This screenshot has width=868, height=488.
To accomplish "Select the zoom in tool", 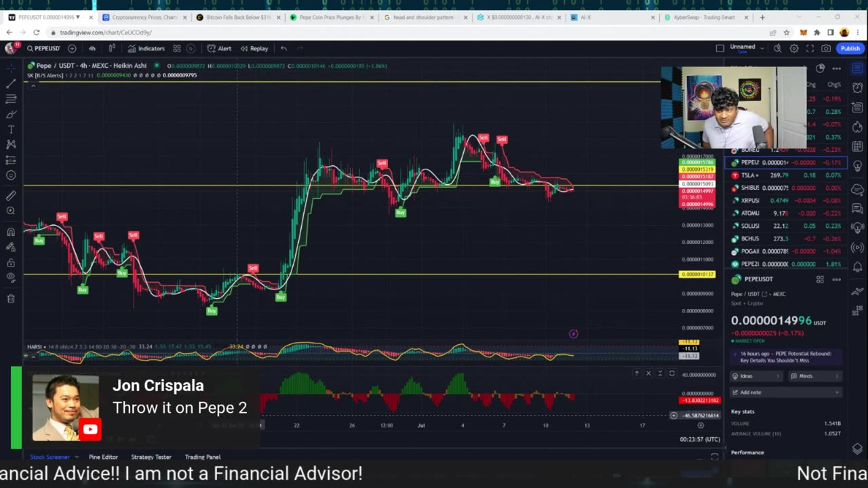I will click(11, 211).
